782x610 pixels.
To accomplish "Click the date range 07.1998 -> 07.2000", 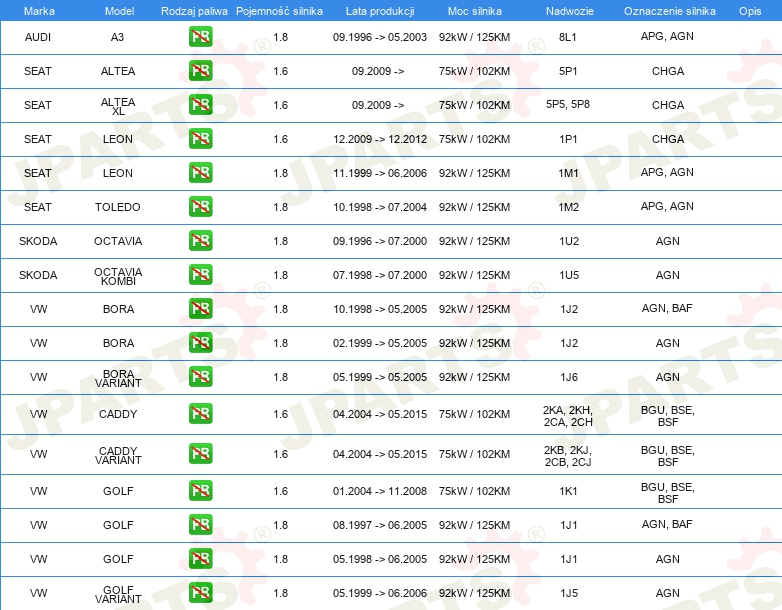I will (380, 275).
